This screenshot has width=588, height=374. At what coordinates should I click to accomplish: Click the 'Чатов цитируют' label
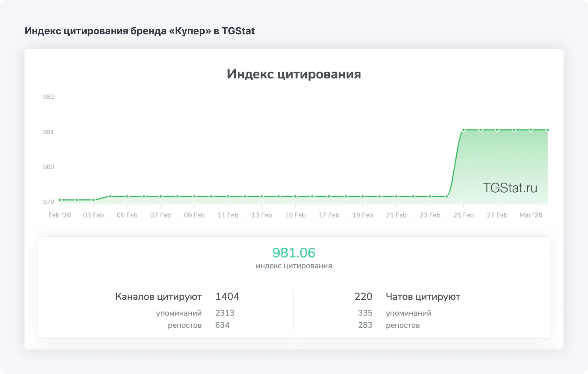click(x=423, y=297)
